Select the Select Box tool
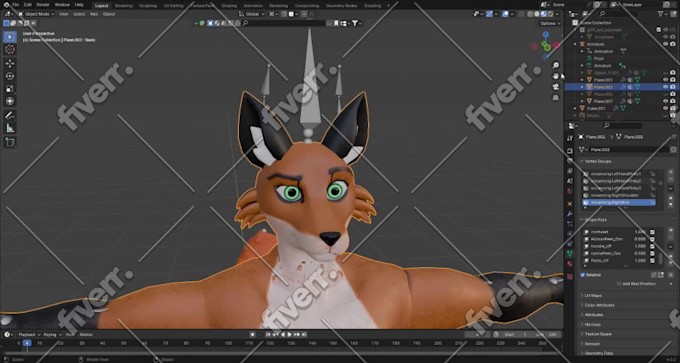 [x=10, y=37]
